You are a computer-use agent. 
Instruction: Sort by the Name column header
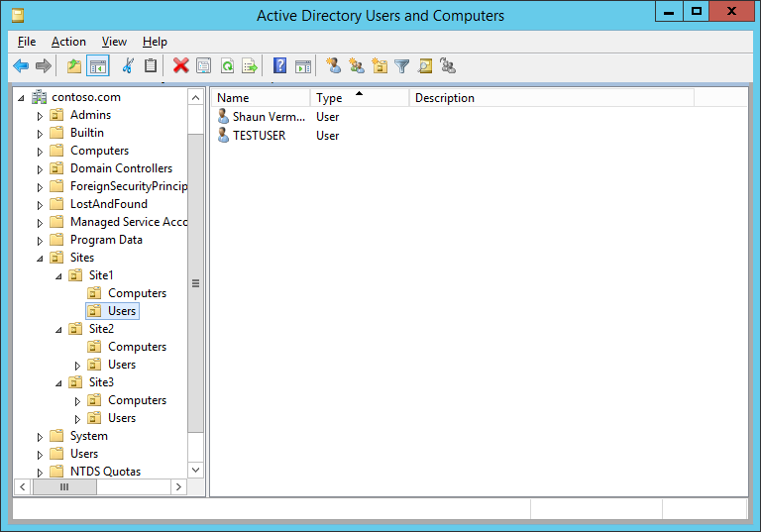tap(262, 97)
